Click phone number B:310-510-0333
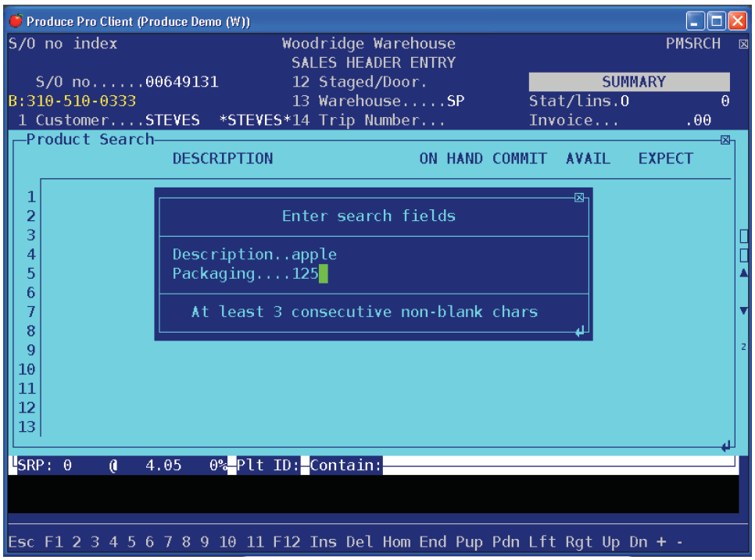 point(72,101)
